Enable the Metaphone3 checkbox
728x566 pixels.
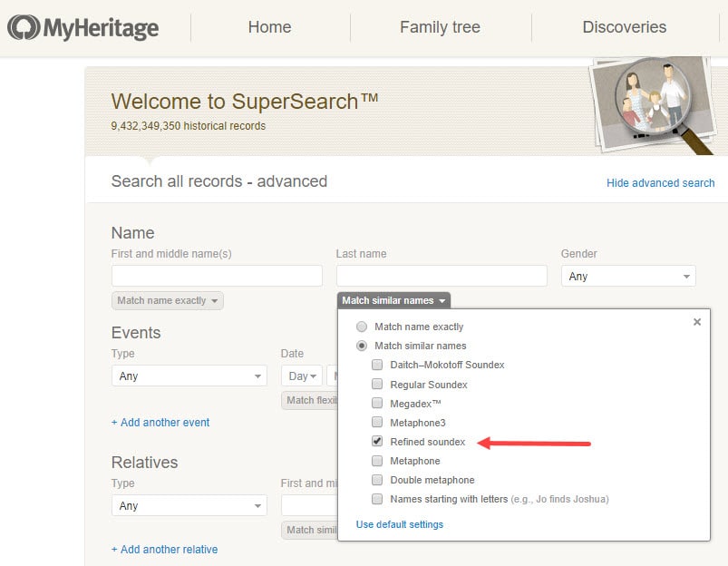[377, 423]
